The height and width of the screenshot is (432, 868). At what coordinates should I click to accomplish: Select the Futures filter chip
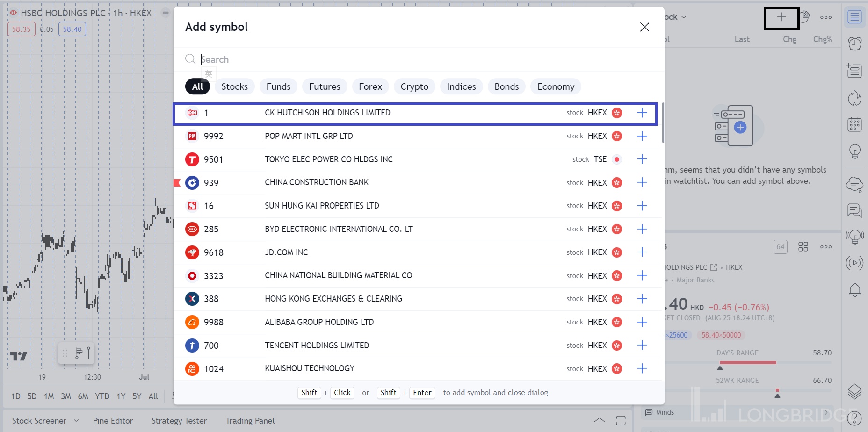(x=324, y=86)
